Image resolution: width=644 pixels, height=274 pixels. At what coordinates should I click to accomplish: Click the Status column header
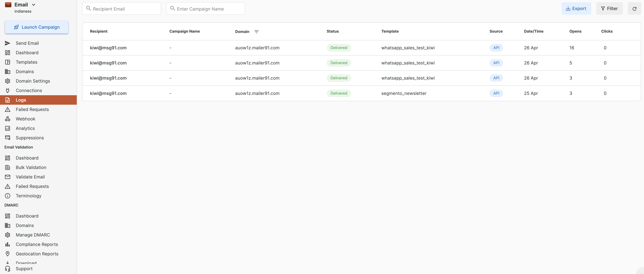332,31
